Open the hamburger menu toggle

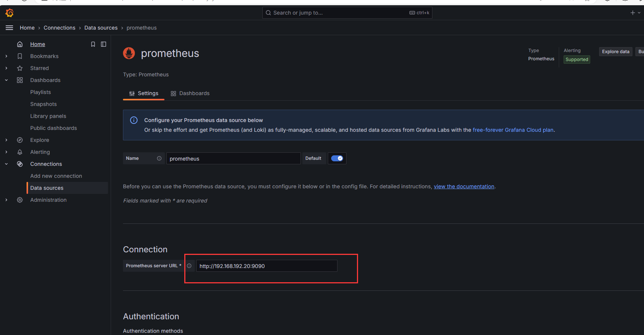(9, 28)
